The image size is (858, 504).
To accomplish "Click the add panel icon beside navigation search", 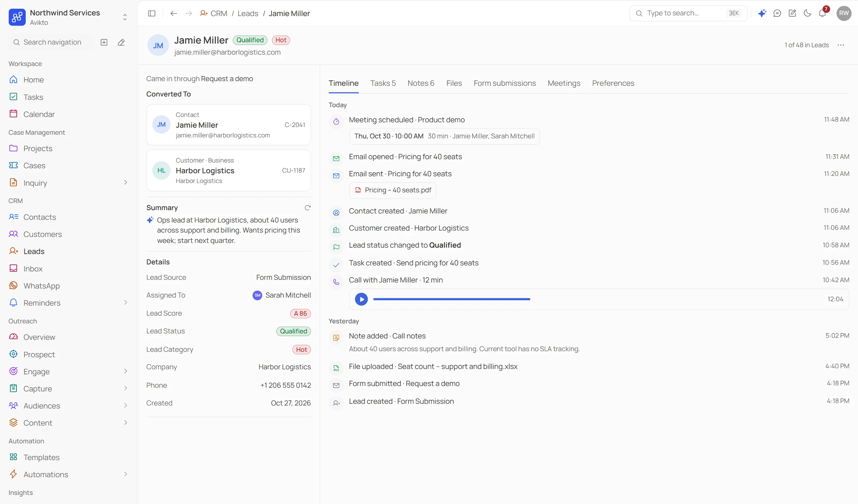I will coord(104,42).
